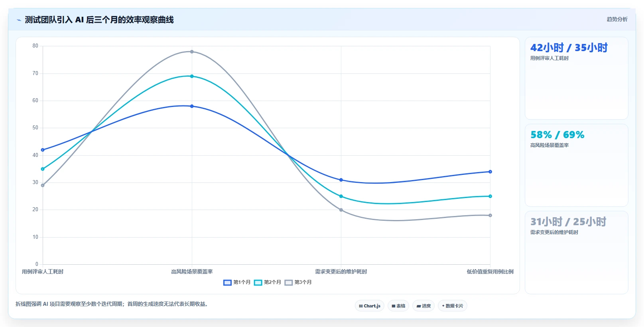The height and width of the screenshot is (327, 644).
Task: Click the x-axis label 需求变更后的维护耗时
Action: coord(341,272)
